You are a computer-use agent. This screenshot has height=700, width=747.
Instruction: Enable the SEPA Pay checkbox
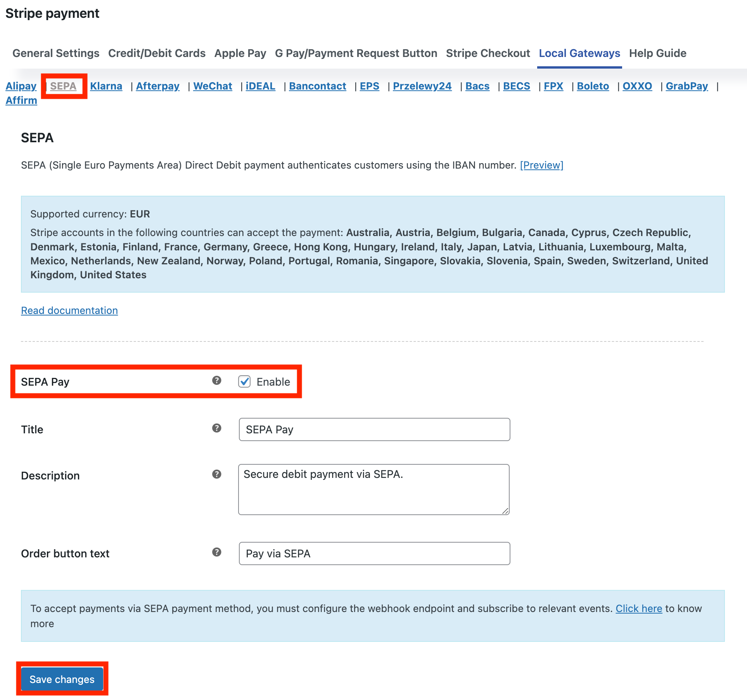point(244,382)
